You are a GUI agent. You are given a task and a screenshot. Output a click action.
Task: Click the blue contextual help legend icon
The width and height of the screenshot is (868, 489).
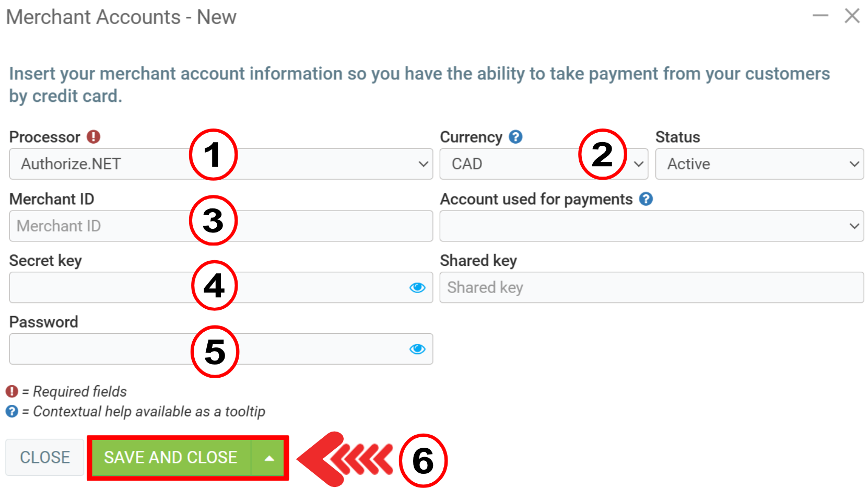click(x=12, y=411)
